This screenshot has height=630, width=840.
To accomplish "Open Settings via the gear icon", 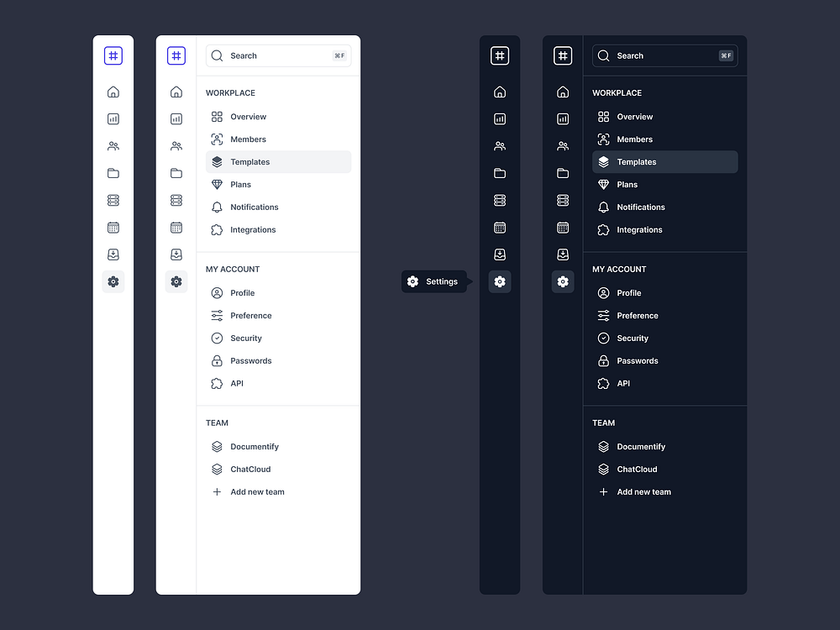I will pos(113,281).
